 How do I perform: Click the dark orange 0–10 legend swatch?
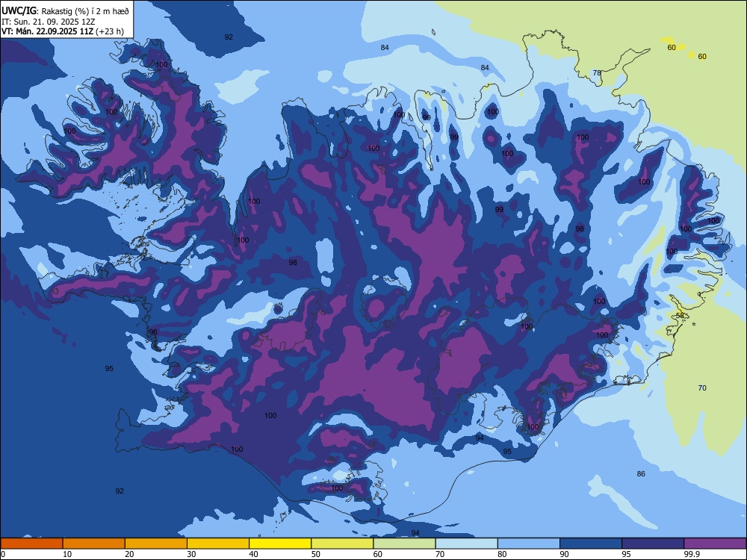(31, 544)
